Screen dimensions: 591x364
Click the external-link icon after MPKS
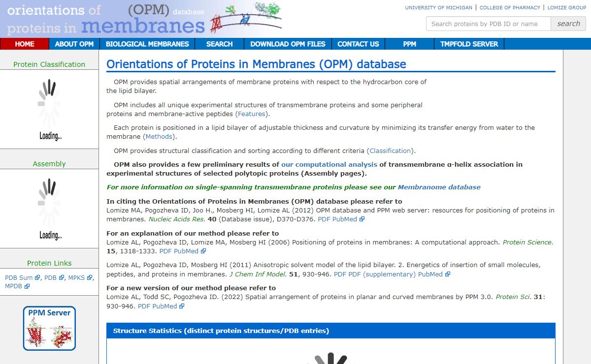pyautogui.click(x=90, y=278)
